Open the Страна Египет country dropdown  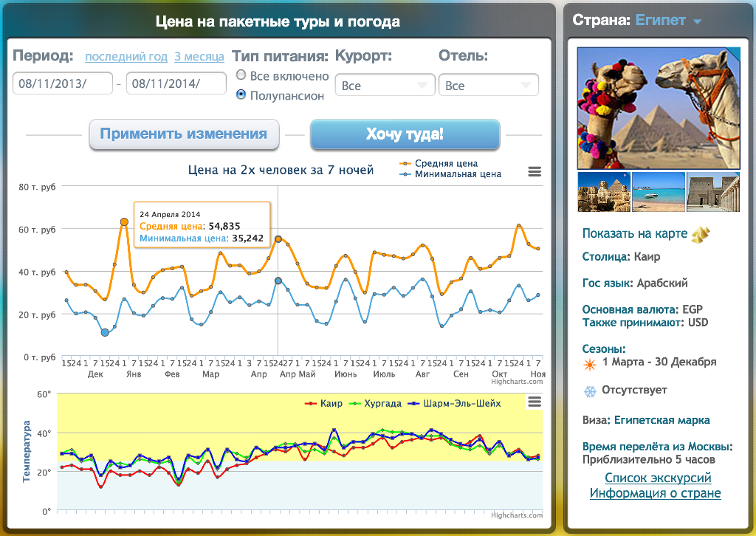pos(667,20)
